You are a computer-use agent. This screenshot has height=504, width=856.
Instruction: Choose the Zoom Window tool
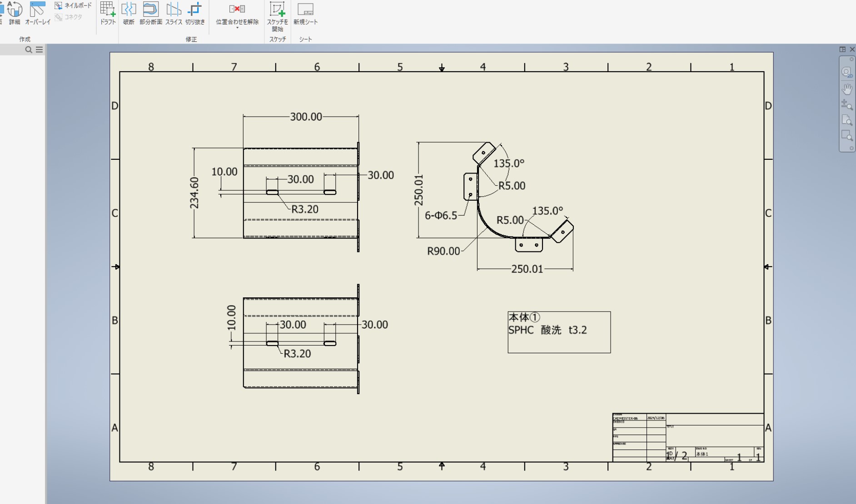[847, 136]
